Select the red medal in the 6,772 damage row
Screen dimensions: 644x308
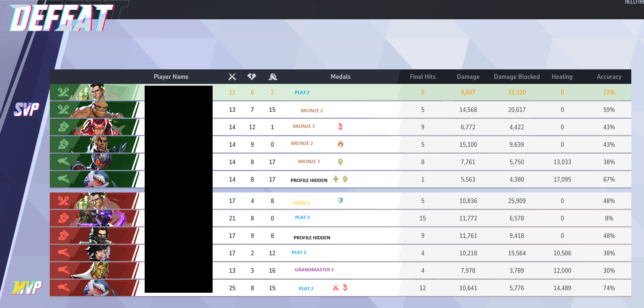[340, 126]
